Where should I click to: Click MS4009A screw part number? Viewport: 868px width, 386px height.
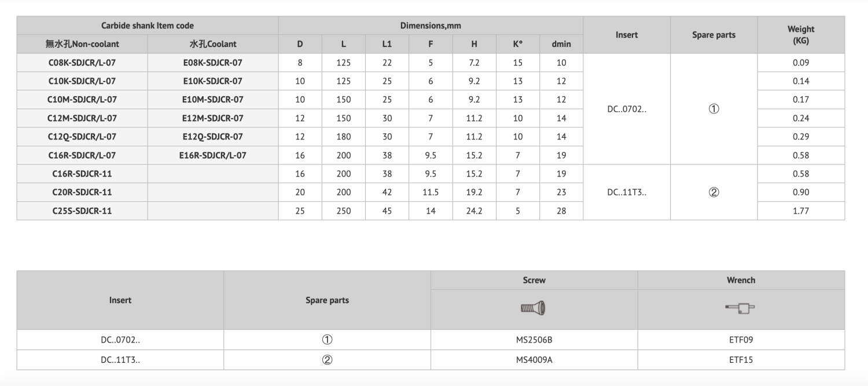coord(534,359)
